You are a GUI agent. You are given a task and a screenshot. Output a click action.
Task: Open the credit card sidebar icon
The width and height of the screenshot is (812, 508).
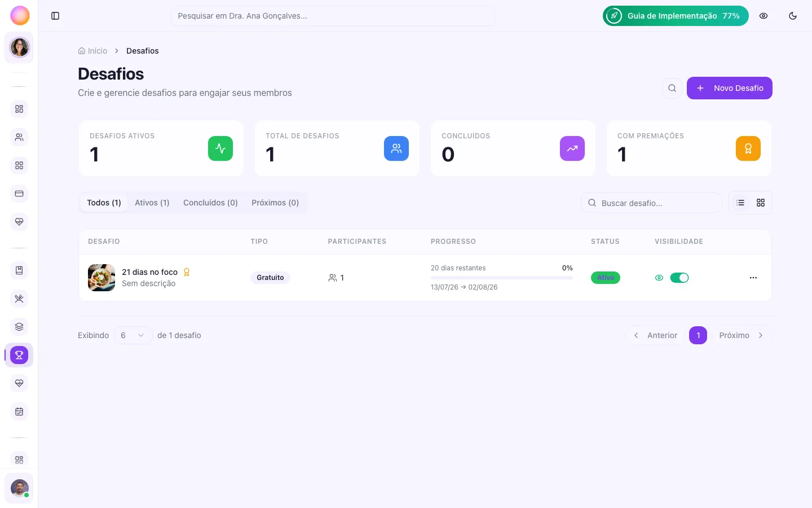click(19, 194)
